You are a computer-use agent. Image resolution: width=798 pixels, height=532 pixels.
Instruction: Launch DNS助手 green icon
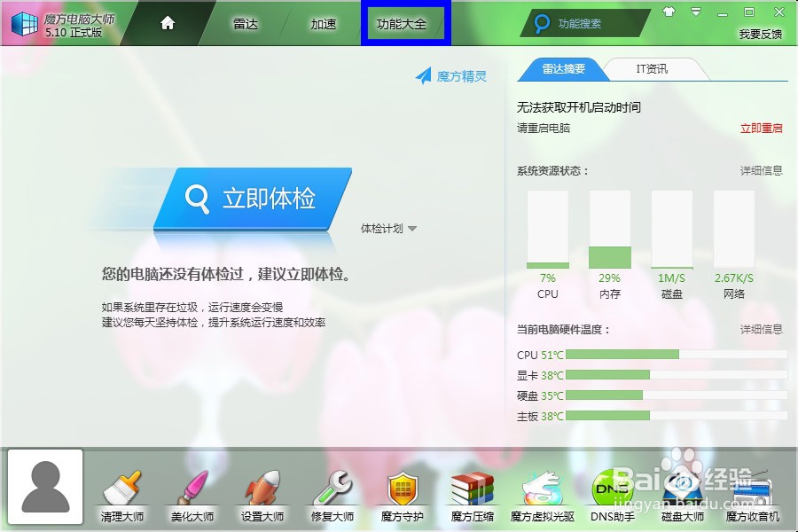[x=612, y=488]
